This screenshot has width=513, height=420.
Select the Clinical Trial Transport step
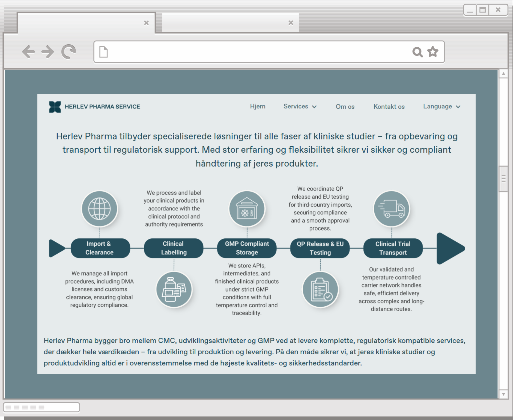pos(393,248)
